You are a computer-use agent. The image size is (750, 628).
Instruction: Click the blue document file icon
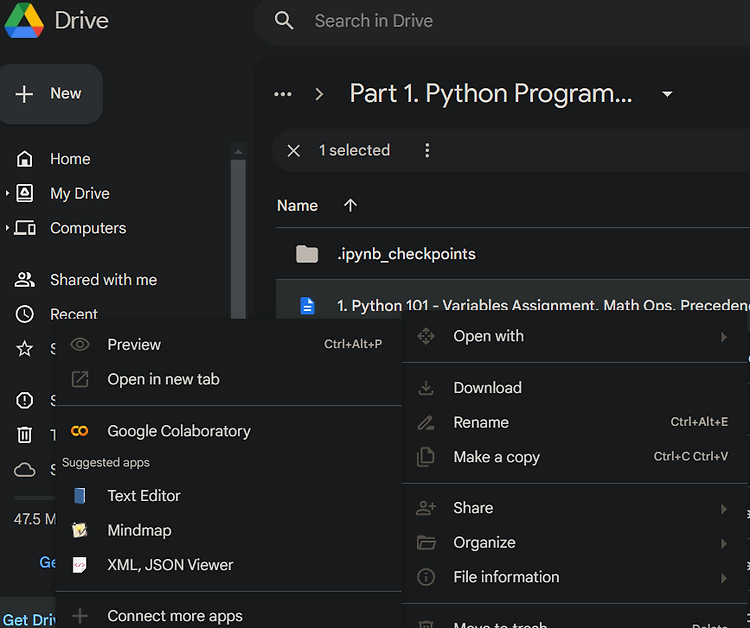(307, 305)
